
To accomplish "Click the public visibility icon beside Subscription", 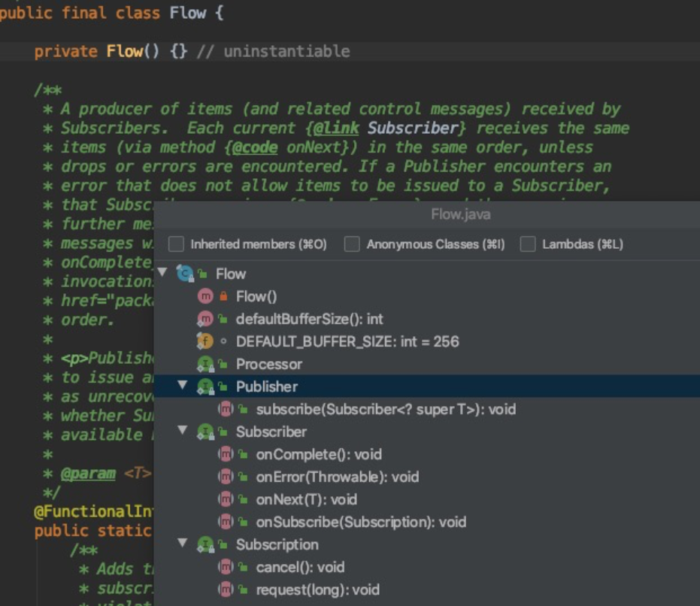I will point(223,544).
